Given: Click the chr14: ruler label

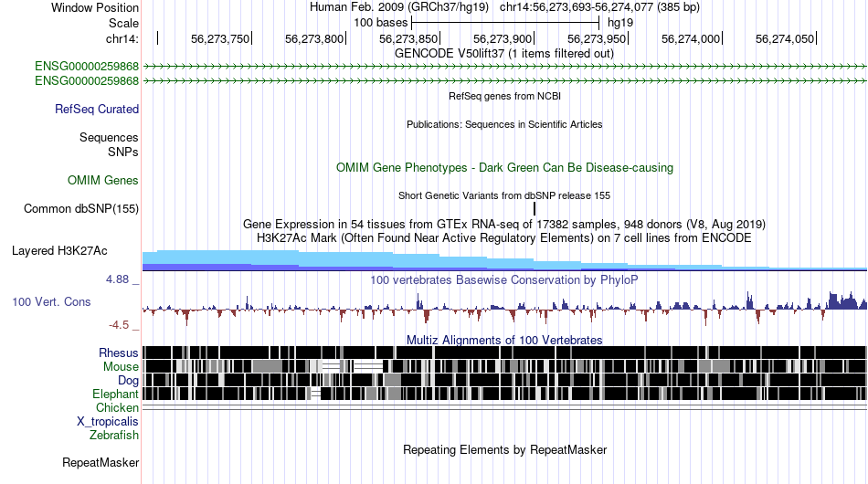Looking at the screenshot, I should [x=122, y=38].
